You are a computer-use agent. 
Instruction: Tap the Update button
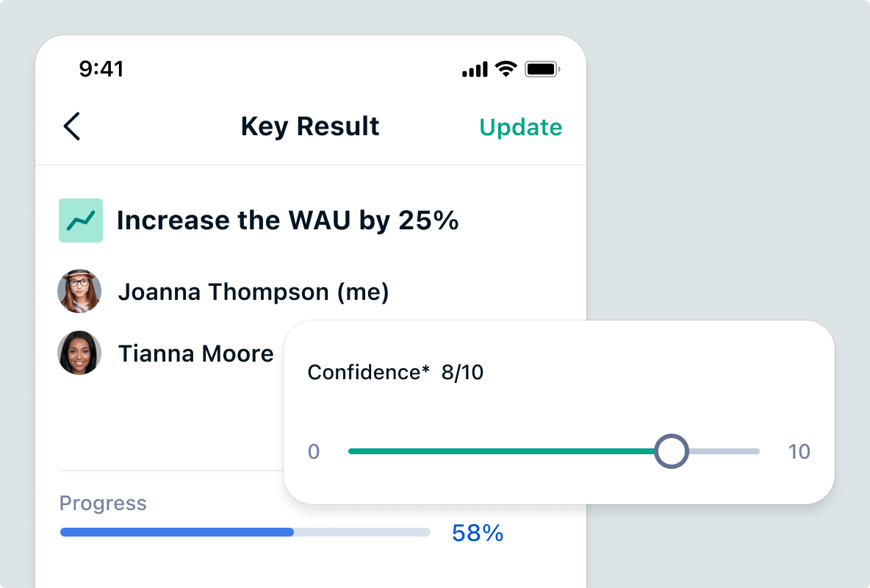tap(521, 126)
